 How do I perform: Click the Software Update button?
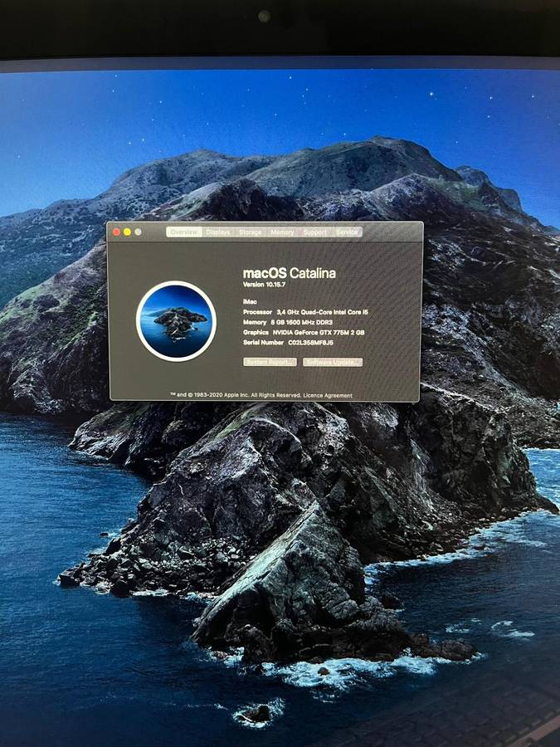tap(333, 362)
